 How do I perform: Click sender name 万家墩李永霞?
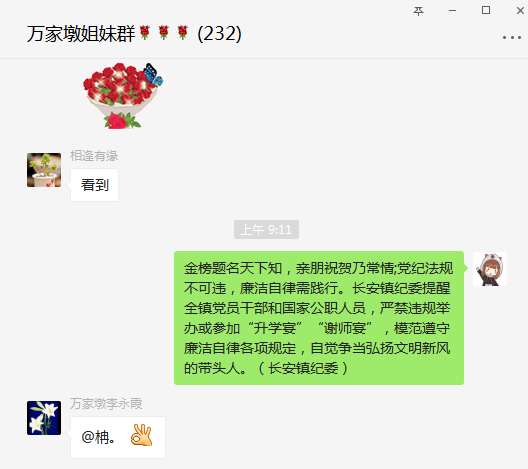coord(106,404)
